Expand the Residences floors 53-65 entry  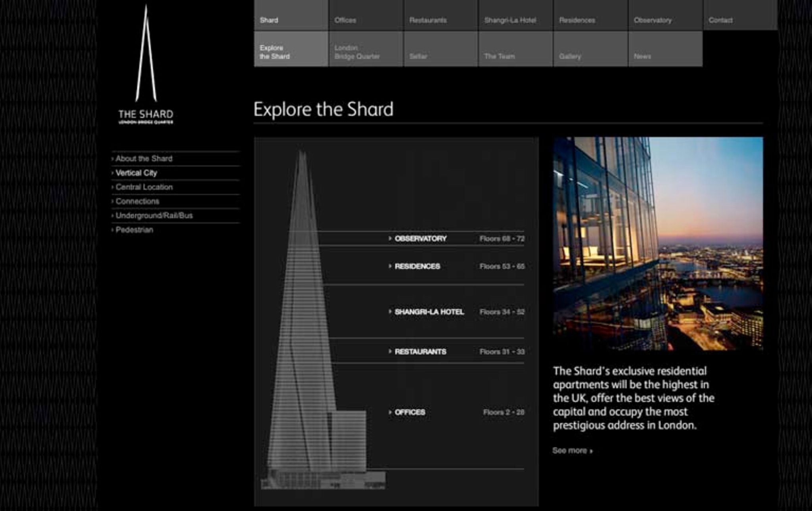417,266
